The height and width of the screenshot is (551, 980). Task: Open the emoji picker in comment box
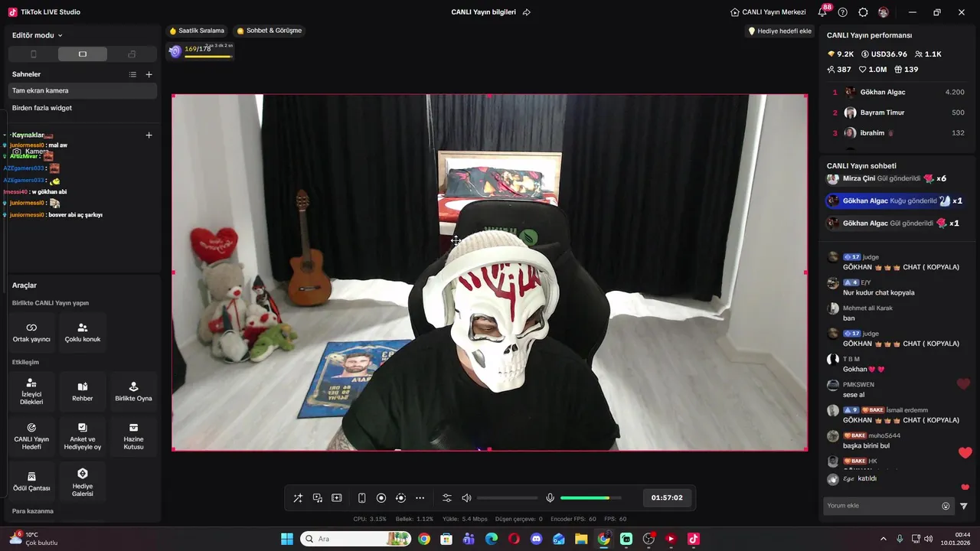pos(946,506)
